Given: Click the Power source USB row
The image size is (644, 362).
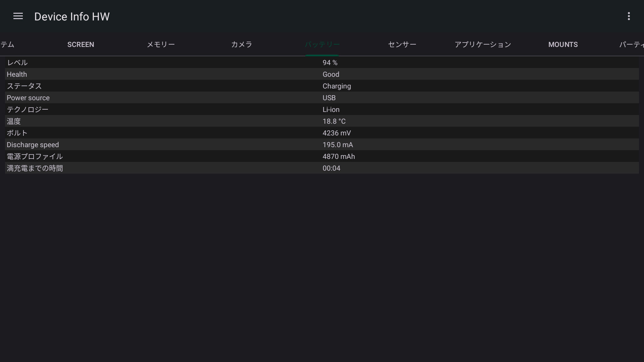Looking at the screenshot, I should click(322, 98).
